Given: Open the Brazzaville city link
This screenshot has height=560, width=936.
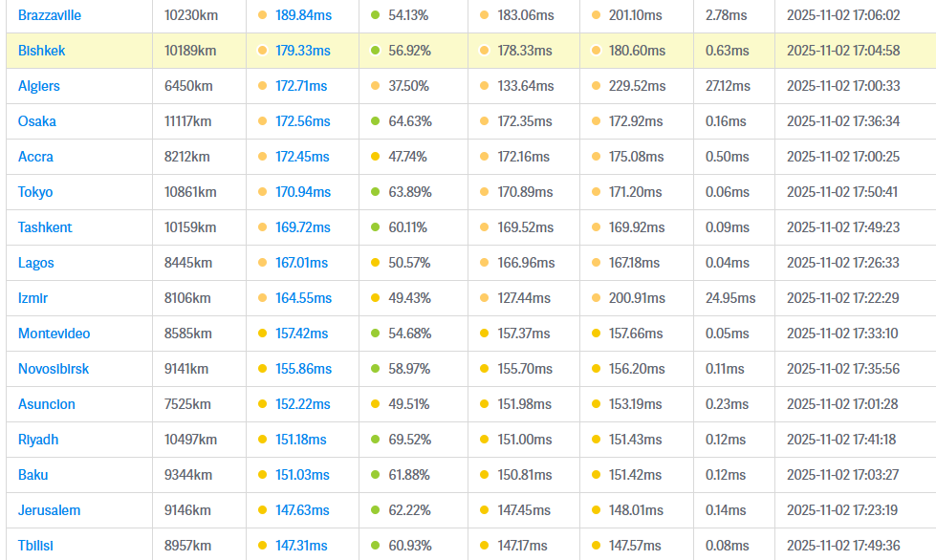Looking at the screenshot, I should click(x=50, y=15).
